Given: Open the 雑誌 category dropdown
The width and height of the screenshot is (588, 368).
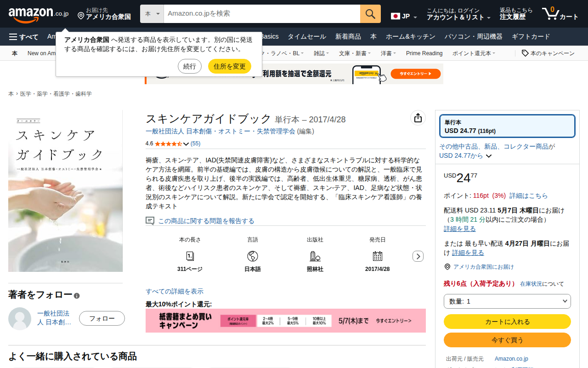Looking at the screenshot, I should [x=321, y=53].
